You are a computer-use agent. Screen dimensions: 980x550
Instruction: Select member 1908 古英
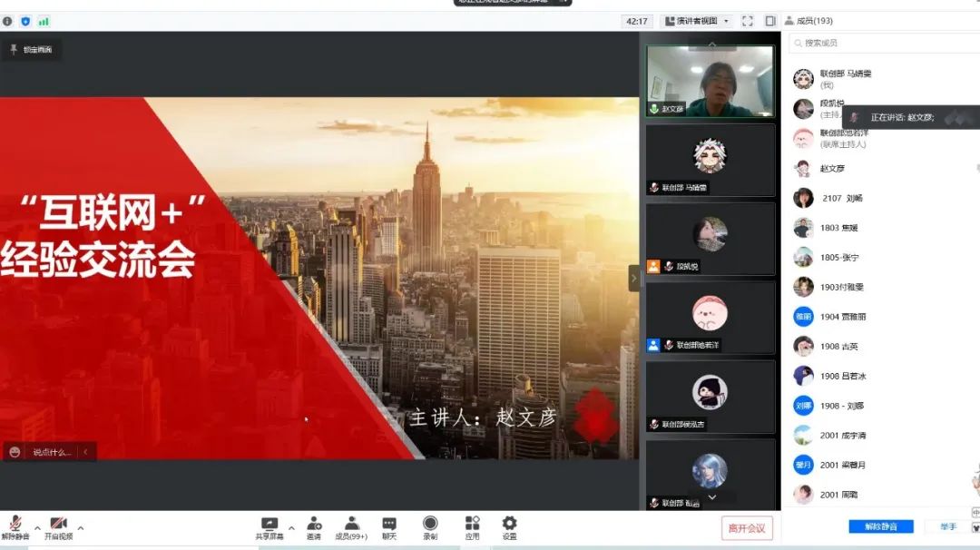tap(883, 346)
